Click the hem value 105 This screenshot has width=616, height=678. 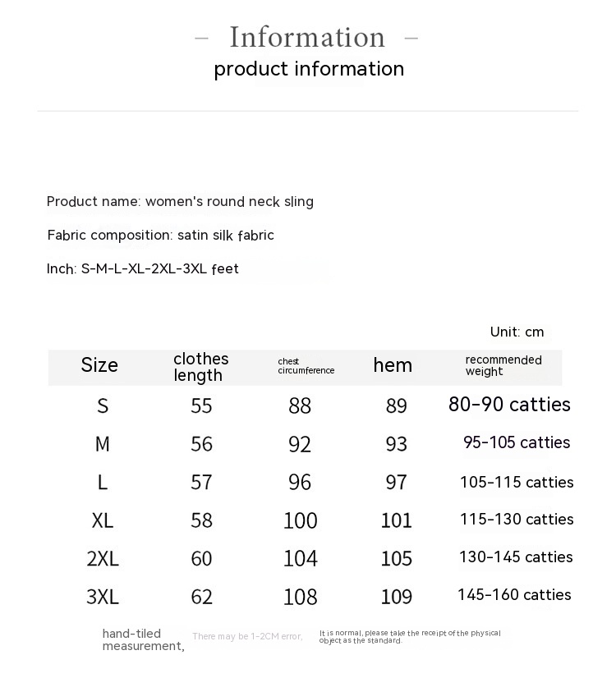tap(397, 559)
